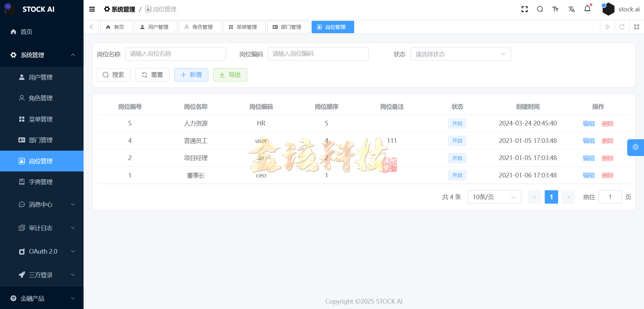Click inside the 岗位名称 input field
This screenshot has height=309, width=644.
pyautogui.click(x=175, y=54)
